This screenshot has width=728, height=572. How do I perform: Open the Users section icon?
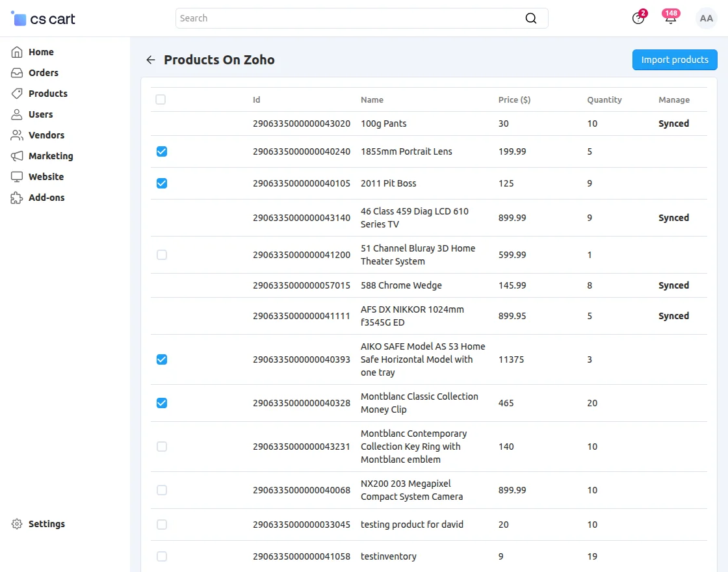[16, 114]
